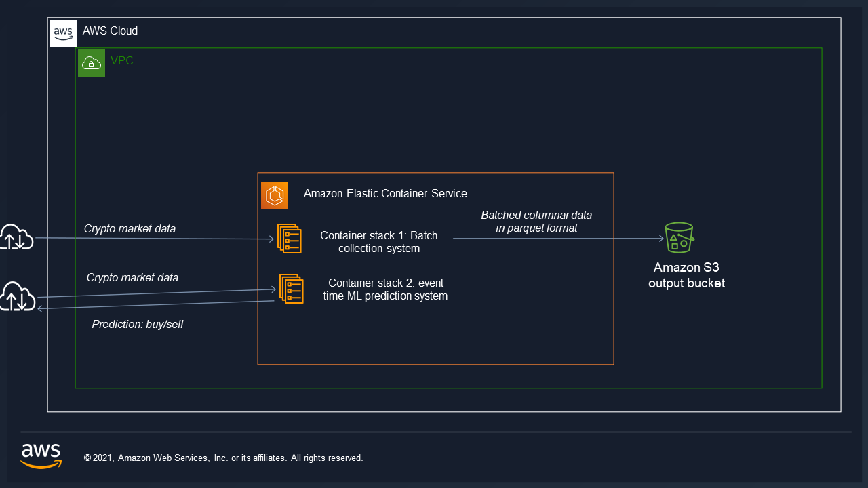Image resolution: width=868 pixels, height=488 pixels.
Task: Click the lower internet cloud upload-download icon
Action: point(16,297)
